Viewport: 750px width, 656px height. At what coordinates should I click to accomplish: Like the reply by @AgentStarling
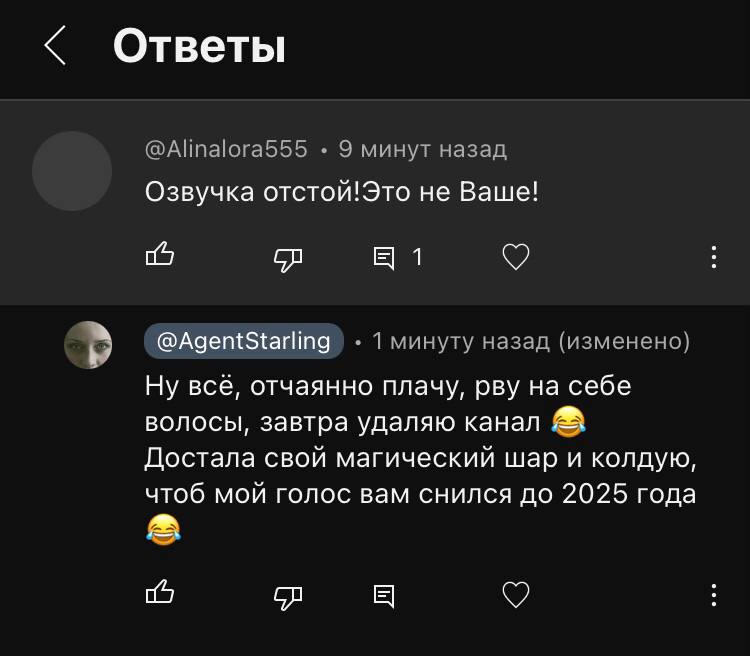point(160,594)
